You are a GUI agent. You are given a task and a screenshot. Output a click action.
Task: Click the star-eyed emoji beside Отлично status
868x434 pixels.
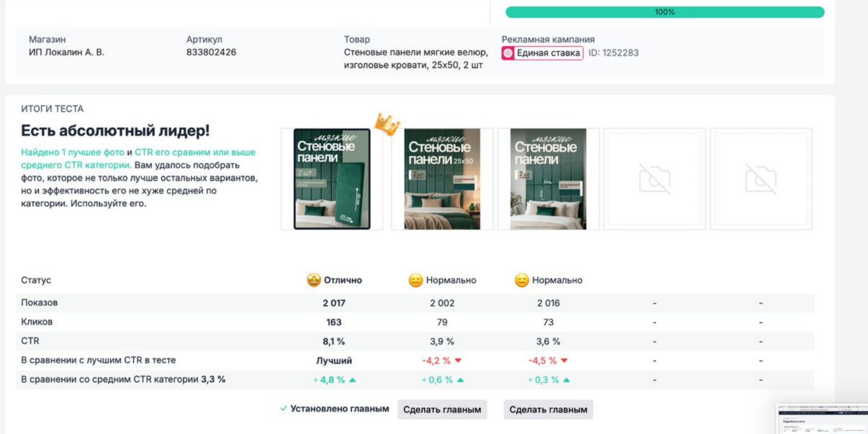[314, 280]
